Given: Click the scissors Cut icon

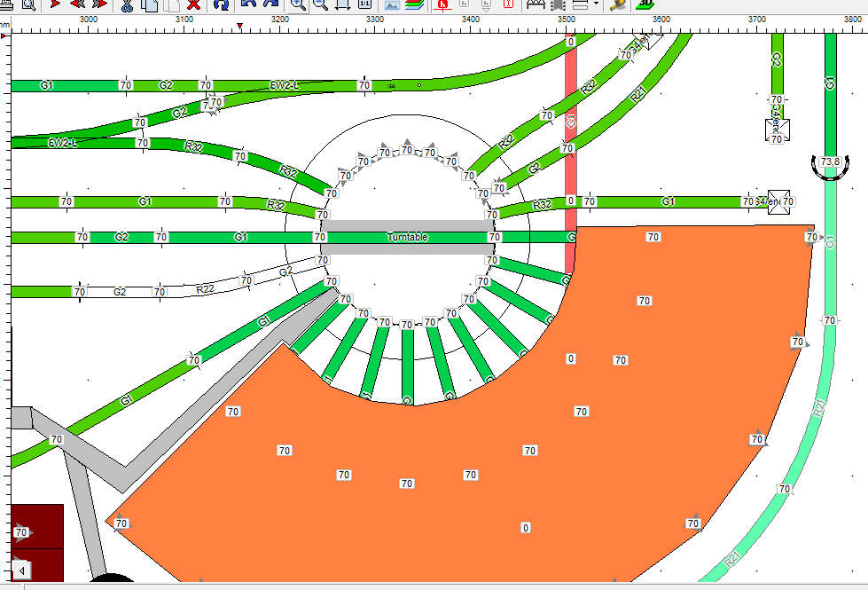Looking at the screenshot, I should [127, 4].
